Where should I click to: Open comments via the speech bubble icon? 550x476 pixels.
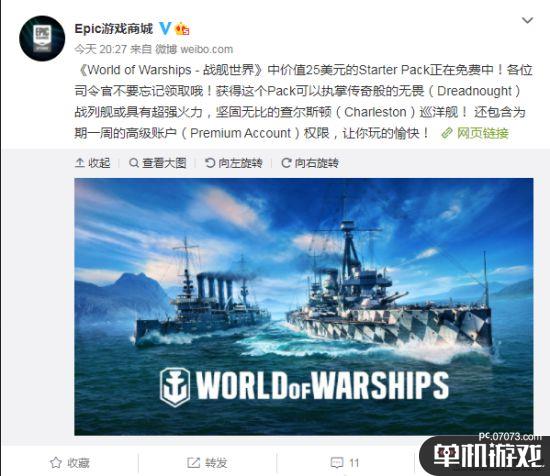pyautogui.click(x=337, y=463)
